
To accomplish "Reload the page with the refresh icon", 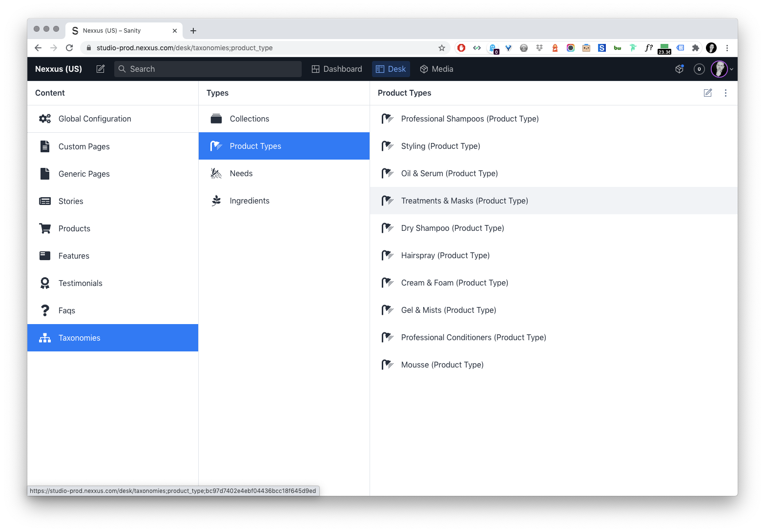I will coord(69,48).
